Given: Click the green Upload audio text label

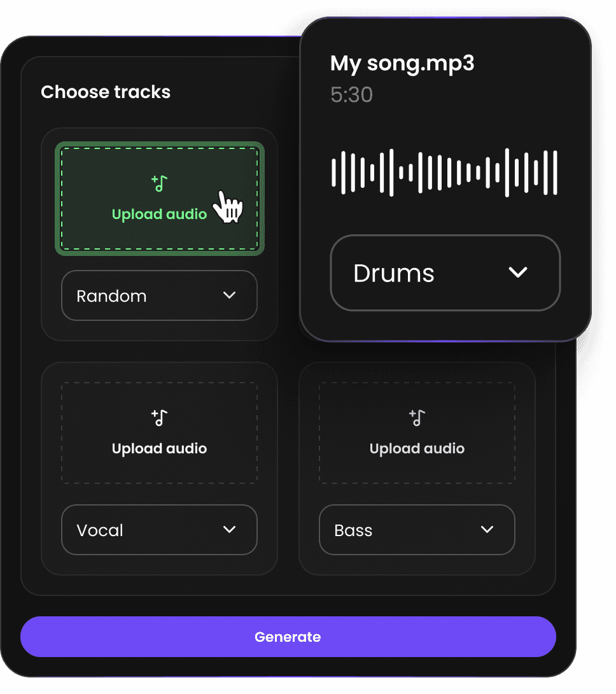Looking at the screenshot, I should (x=159, y=214).
